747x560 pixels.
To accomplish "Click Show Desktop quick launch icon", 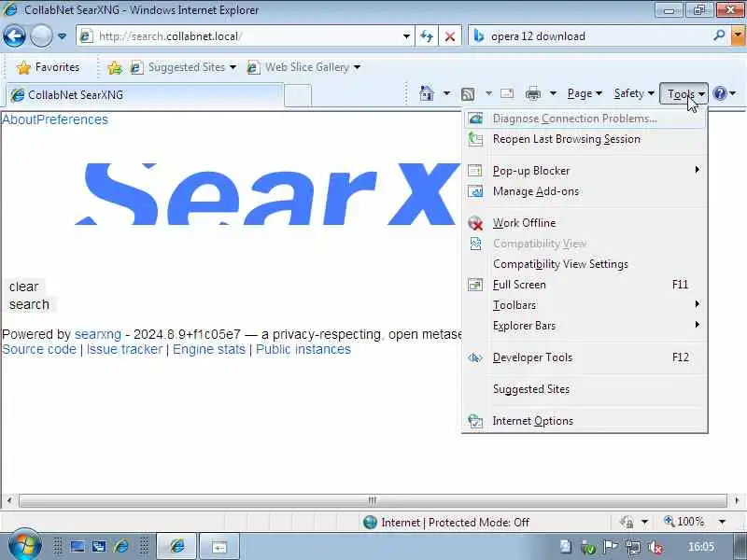I will (78, 546).
